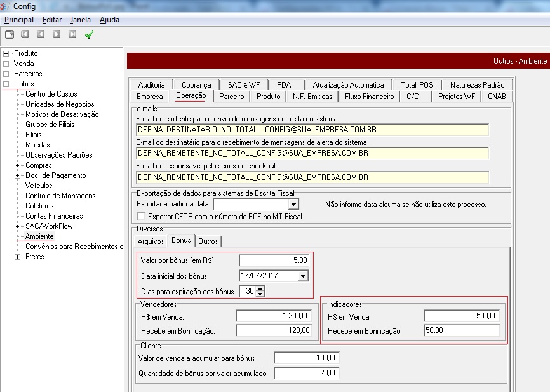
Task: Go to the next record arrow button
Action: pyautogui.click(x=57, y=34)
